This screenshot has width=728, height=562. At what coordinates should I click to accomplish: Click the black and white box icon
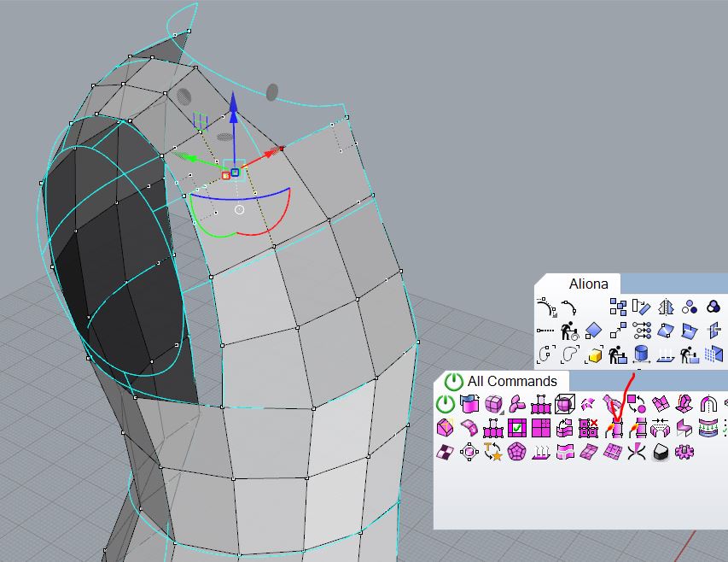(661, 452)
